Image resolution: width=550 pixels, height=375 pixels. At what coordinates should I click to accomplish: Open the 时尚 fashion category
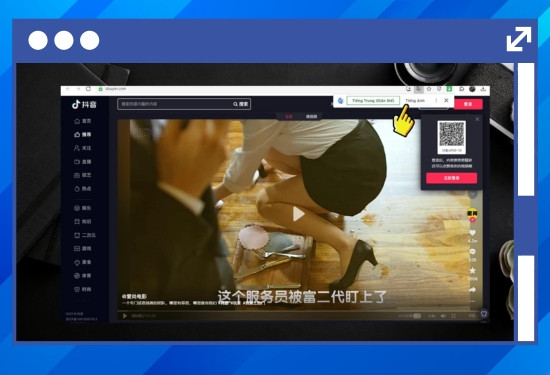[83, 289]
